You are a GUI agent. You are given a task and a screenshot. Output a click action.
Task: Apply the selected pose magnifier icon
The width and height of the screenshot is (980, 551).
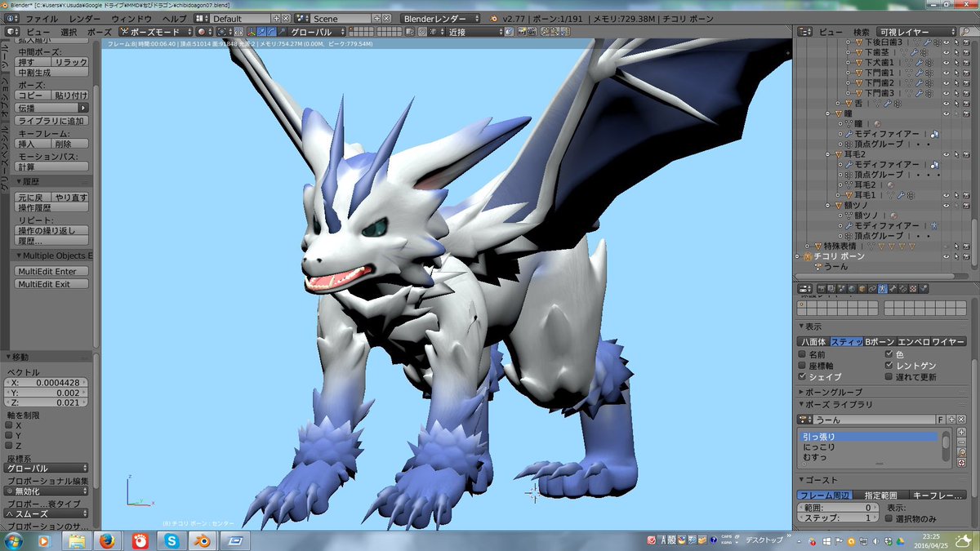(x=962, y=452)
